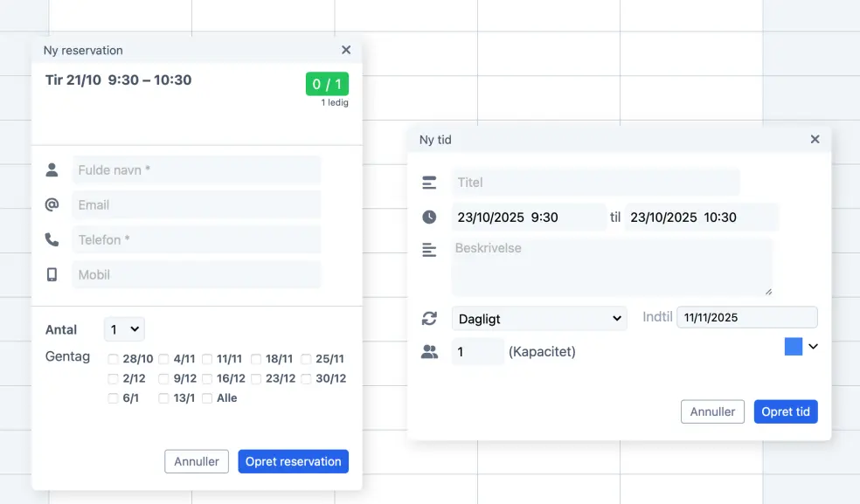Click the repeat arrows icon beside Dagligt

coord(429,319)
